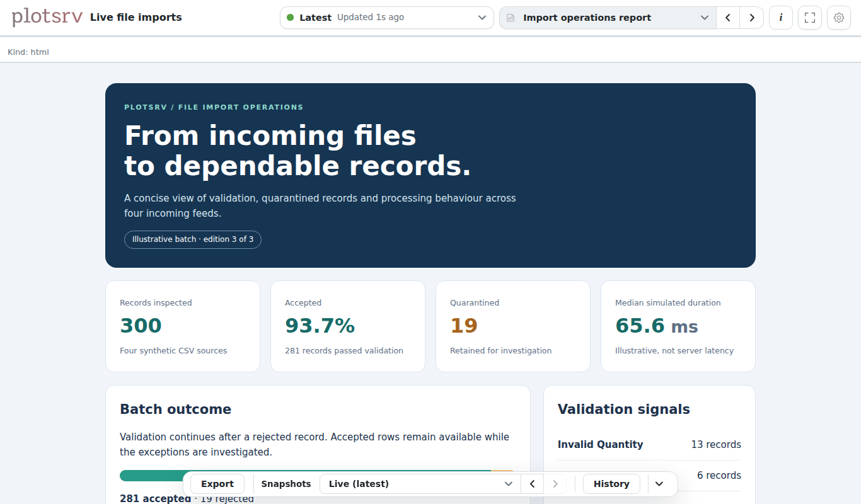Open the info panel with the i icon
Screen dimensions: 861x504
tap(781, 18)
